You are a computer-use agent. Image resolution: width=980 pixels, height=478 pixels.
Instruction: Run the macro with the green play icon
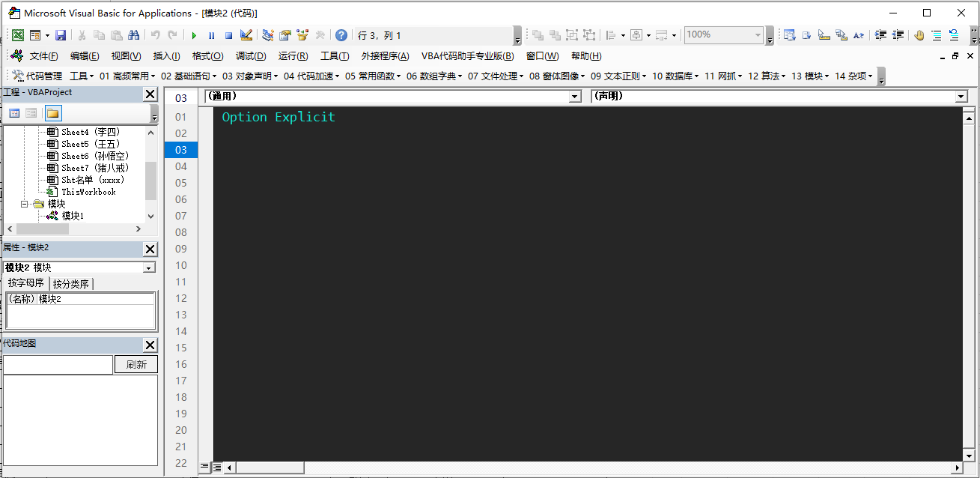click(x=194, y=35)
